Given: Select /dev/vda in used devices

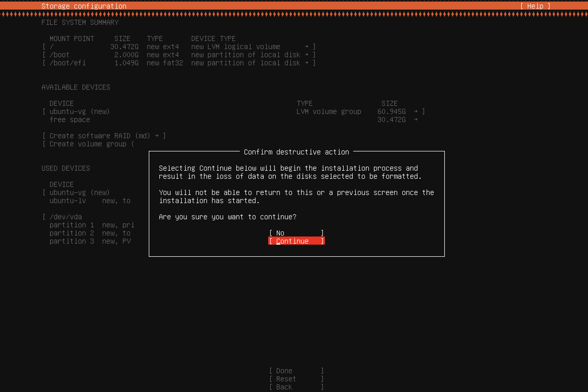Looking at the screenshot, I should (x=66, y=217).
